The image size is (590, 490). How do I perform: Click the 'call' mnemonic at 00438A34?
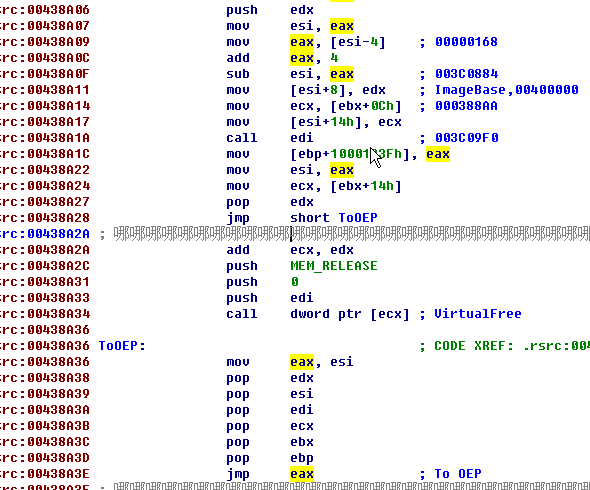point(242,314)
